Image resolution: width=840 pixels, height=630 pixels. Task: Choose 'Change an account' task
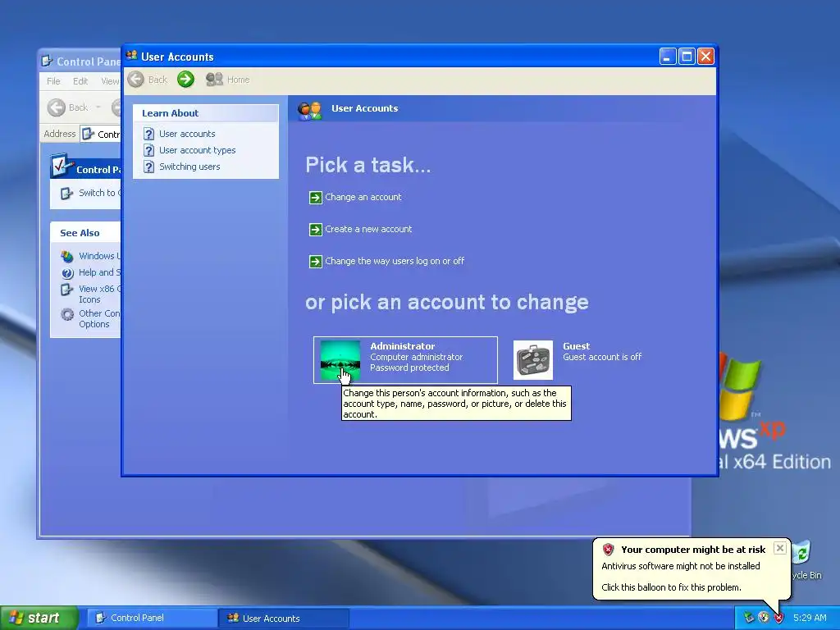pyautogui.click(x=363, y=197)
